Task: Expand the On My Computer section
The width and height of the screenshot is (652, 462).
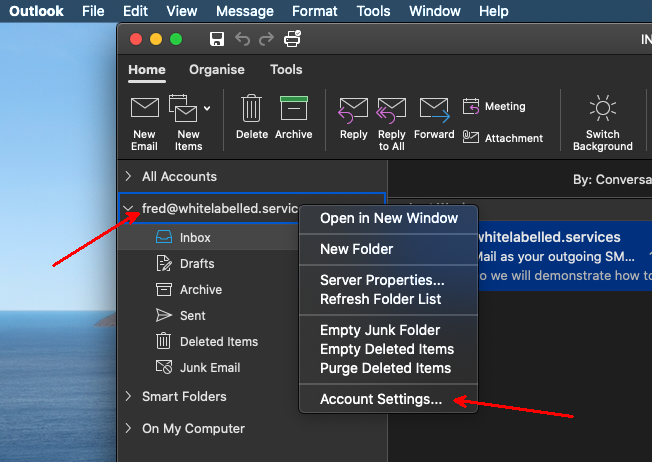Action: click(128, 428)
